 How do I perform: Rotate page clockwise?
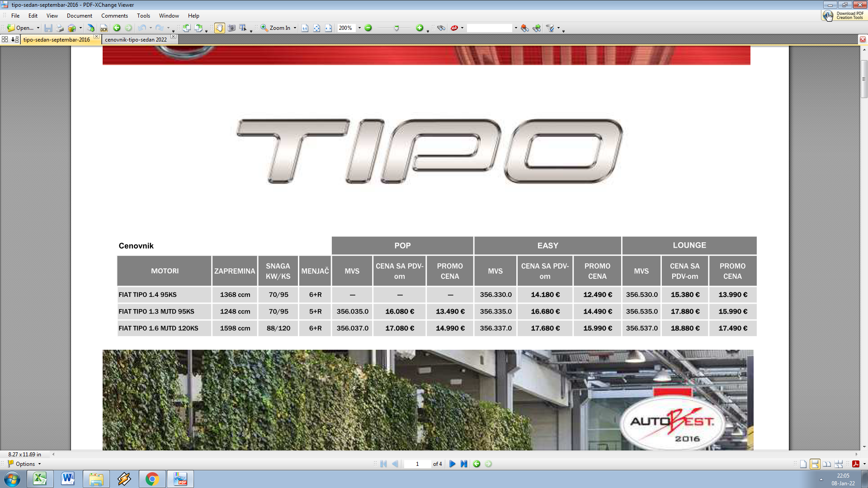coord(198,28)
